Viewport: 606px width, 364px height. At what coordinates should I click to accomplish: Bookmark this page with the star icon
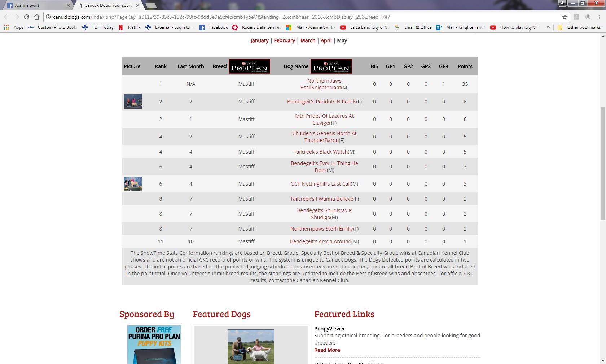[565, 17]
